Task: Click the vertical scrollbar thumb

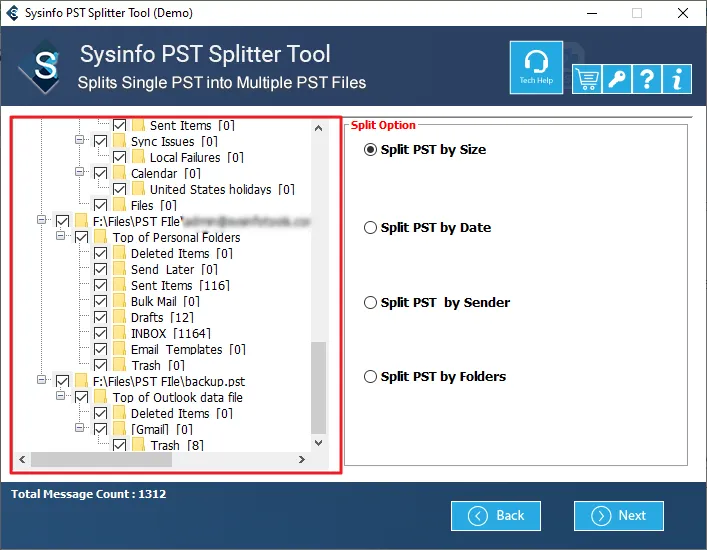Action: (318, 388)
